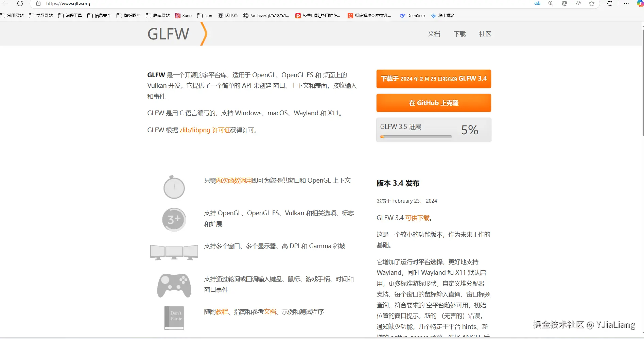Click the zoom magnifier icon in the address bar
The image size is (644, 339).
click(551, 3)
